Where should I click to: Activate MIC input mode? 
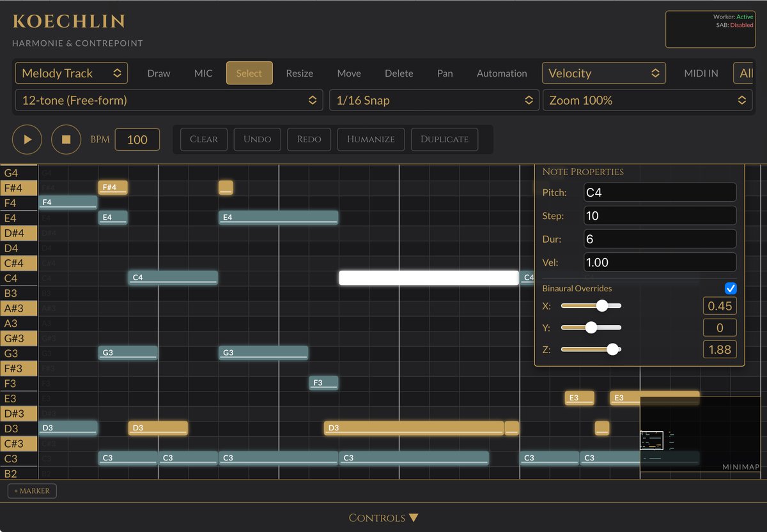pos(203,73)
